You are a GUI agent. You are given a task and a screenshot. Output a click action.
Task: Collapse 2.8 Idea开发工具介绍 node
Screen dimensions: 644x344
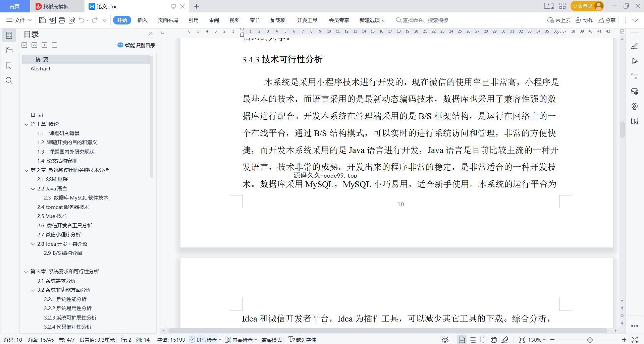pos(33,244)
